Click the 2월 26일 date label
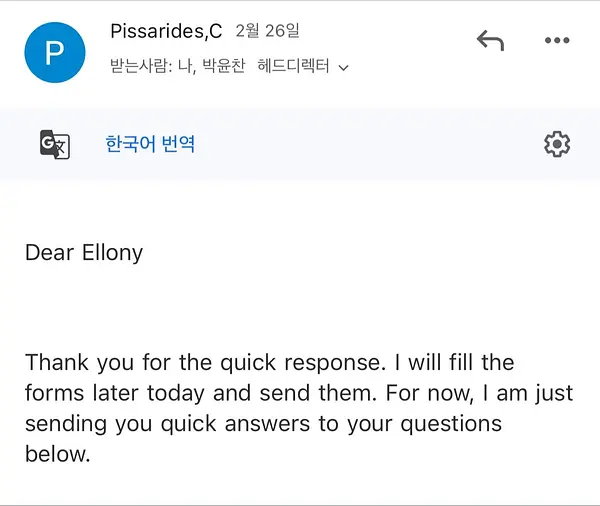 pos(267,31)
